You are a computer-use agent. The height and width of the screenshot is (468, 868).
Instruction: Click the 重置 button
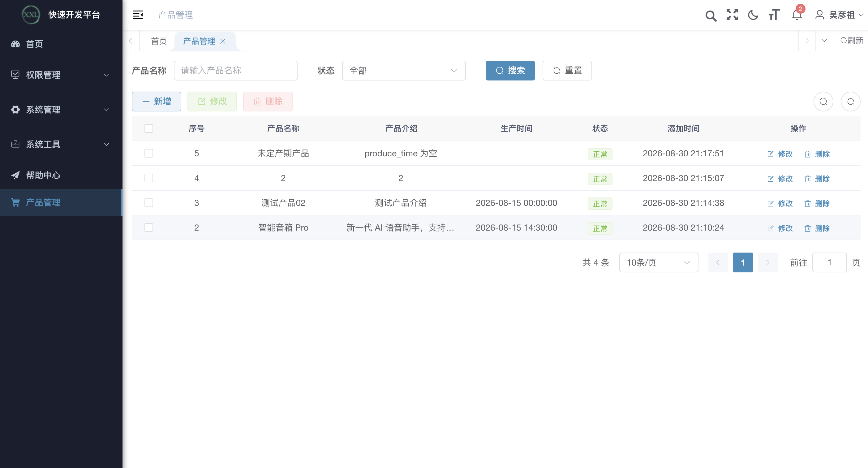click(567, 71)
